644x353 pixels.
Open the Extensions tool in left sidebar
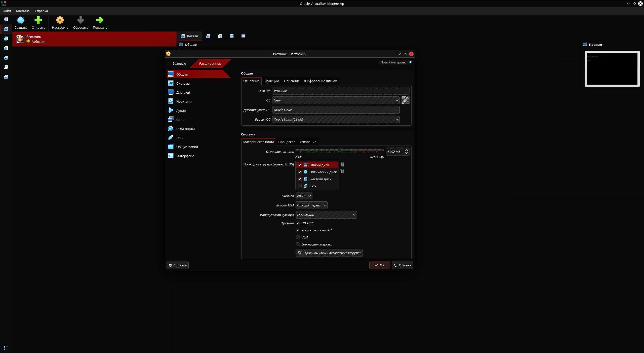[x=6, y=39]
